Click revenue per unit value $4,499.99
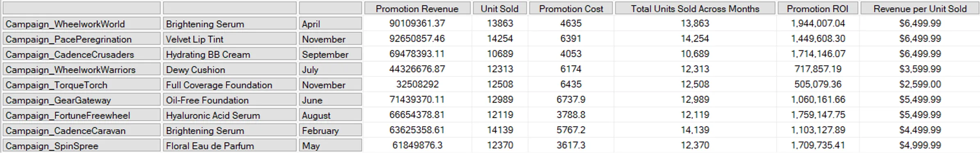980x153 pixels. (920, 130)
